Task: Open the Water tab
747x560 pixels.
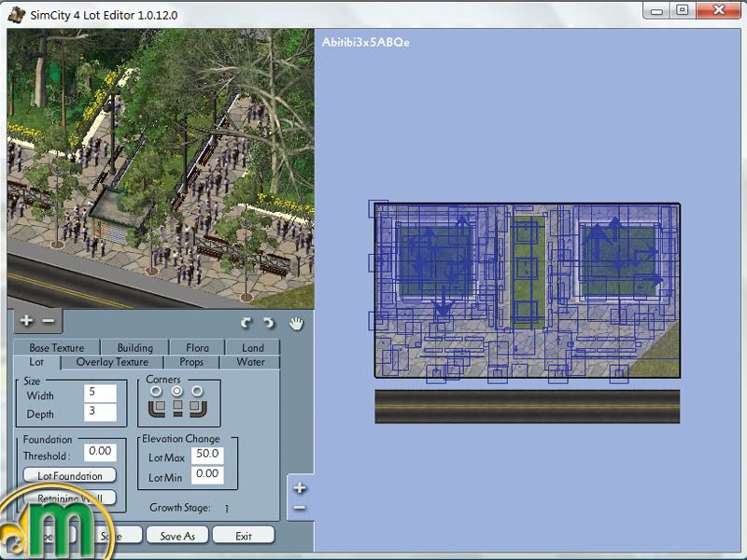Action: pyautogui.click(x=250, y=362)
